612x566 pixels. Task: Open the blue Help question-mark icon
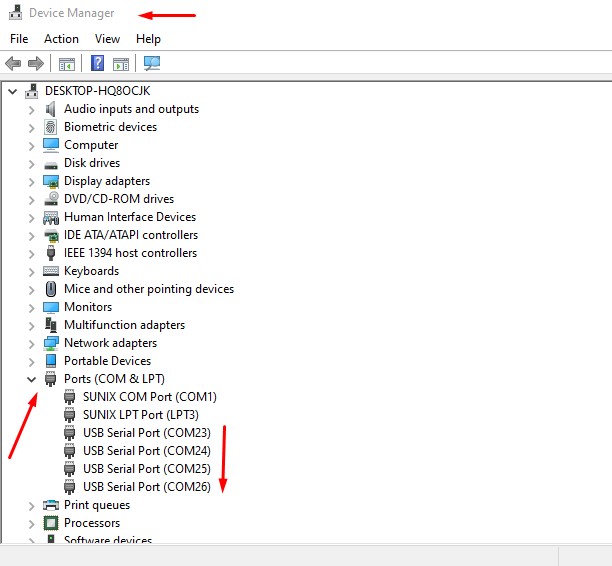pyautogui.click(x=97, y=63)
